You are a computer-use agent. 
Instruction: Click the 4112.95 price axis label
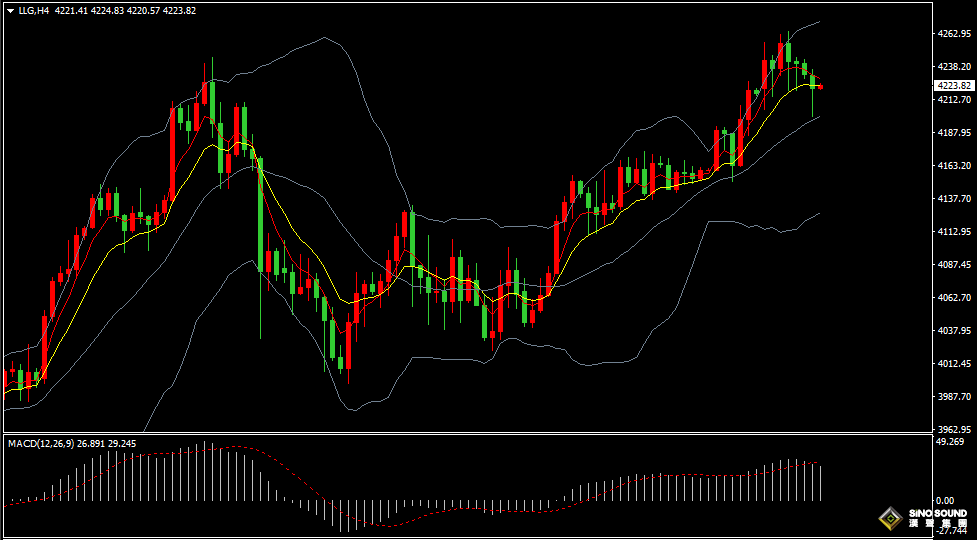[954, 232]
